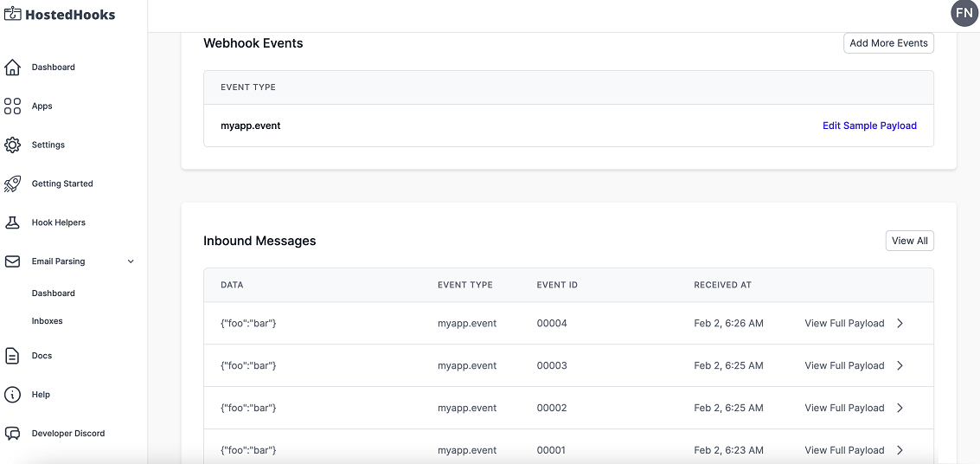Click myapp.event in the event 00003 row
This screenshot has width=980, height=464.
(467, 366)
